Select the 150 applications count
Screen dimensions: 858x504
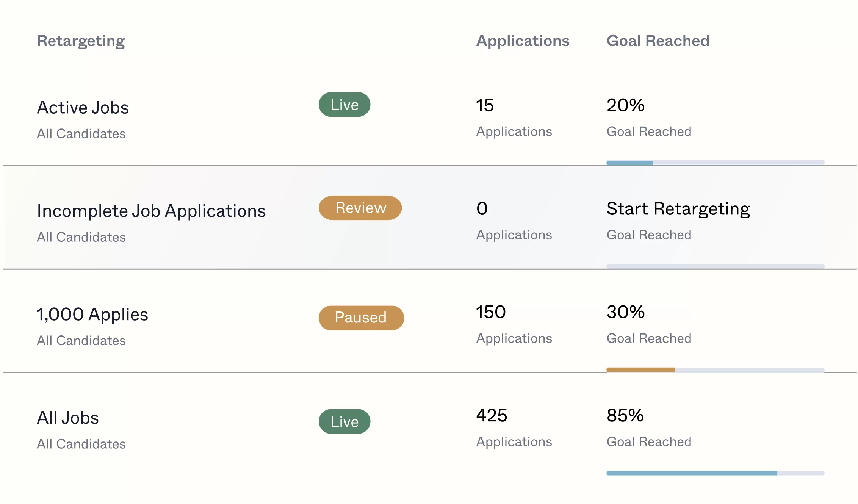[491, 312]
